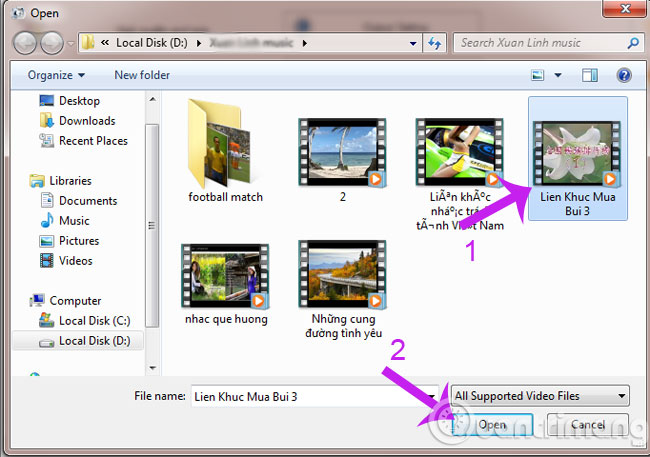The width and height of the screenshot is (650, 457).
Task: Close the Open dialog window
Action: tap(625, 8)
